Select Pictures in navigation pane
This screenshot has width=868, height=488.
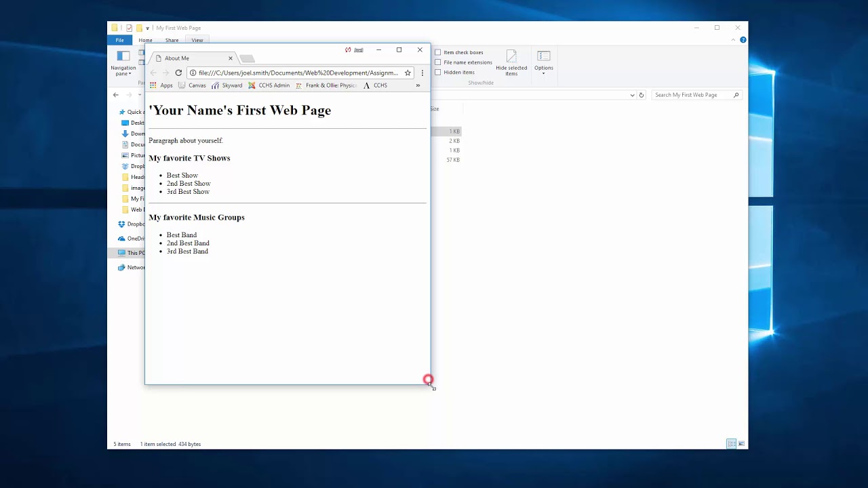pos(133,155)
